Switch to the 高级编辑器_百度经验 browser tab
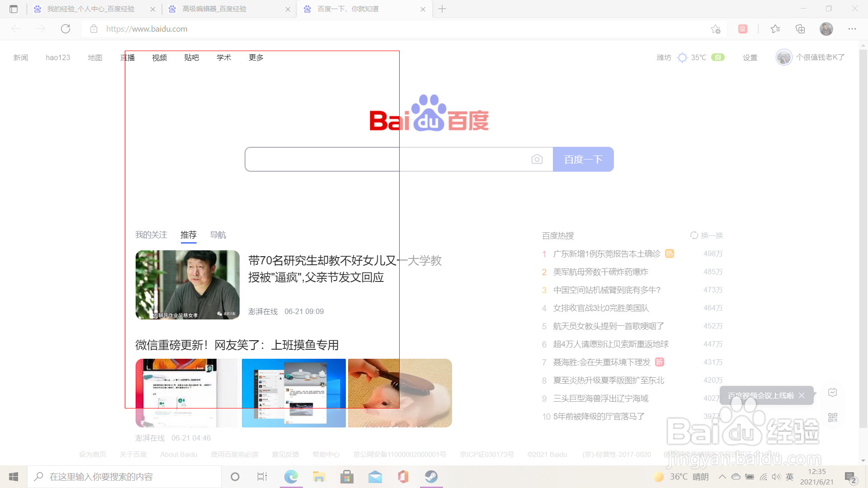The image size is (868, 488). [x=215, y=9]
